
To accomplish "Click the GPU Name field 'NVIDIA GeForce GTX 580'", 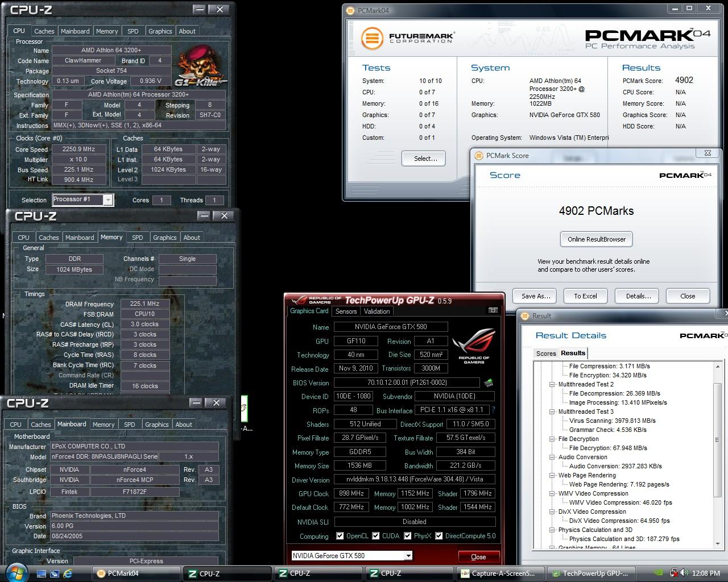I will (391, 327).
